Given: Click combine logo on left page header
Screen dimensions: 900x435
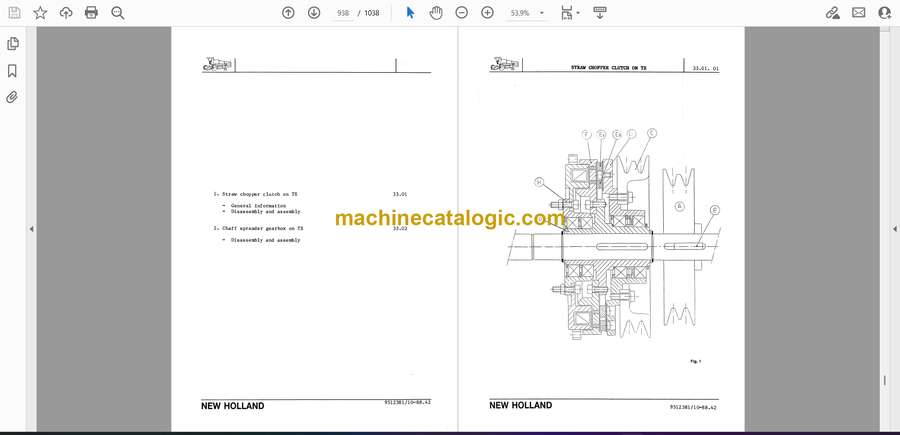Looking at the screenshot, I should pos(217,64).
